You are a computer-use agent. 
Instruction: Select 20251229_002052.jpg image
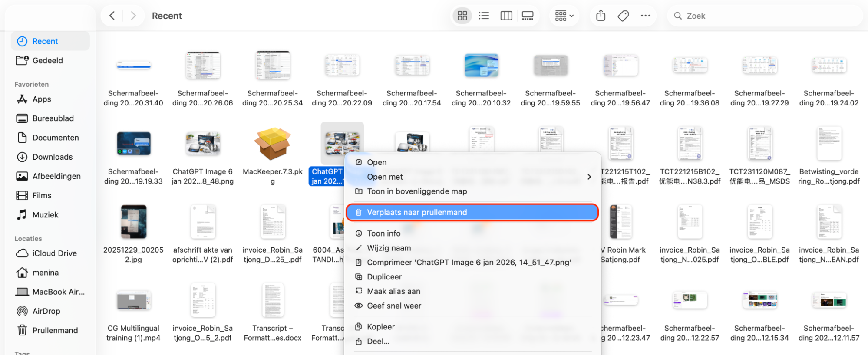coord(133,222)
